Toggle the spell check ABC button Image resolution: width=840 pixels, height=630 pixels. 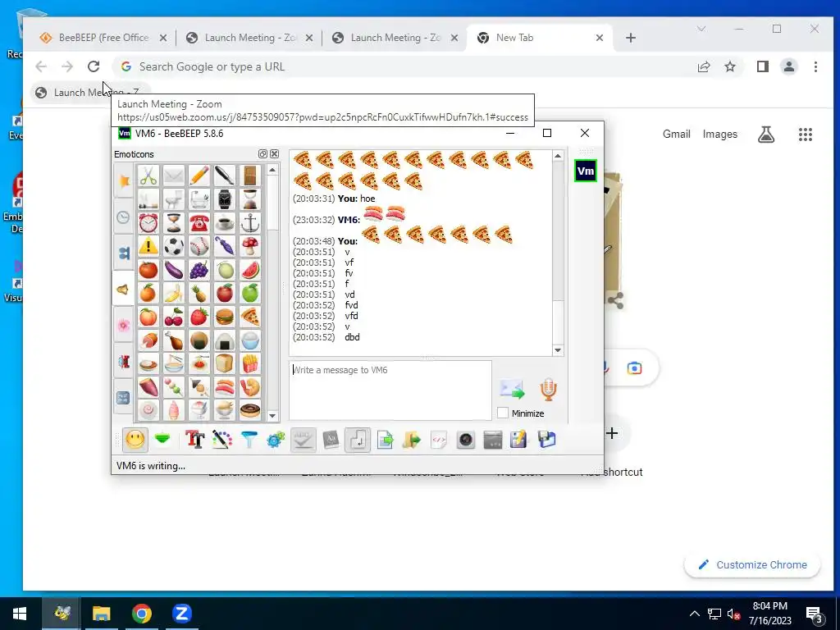tap(303, 440)
